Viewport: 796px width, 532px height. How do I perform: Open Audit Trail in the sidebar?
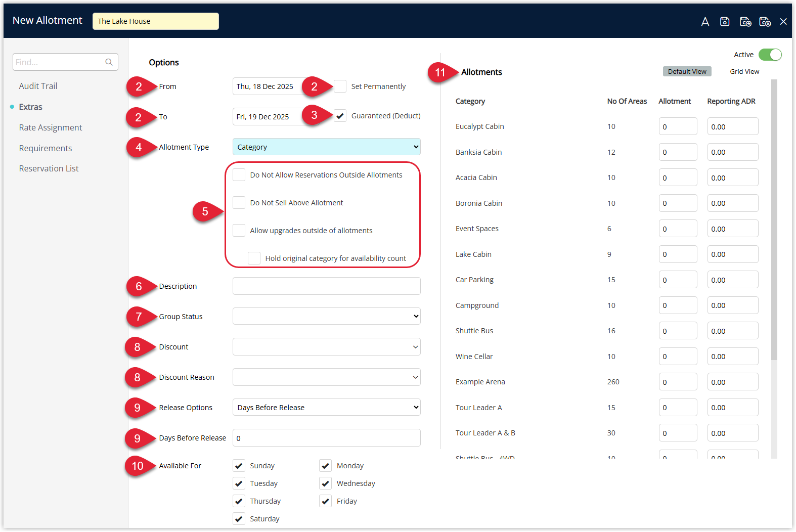click(x=38, y=86)
